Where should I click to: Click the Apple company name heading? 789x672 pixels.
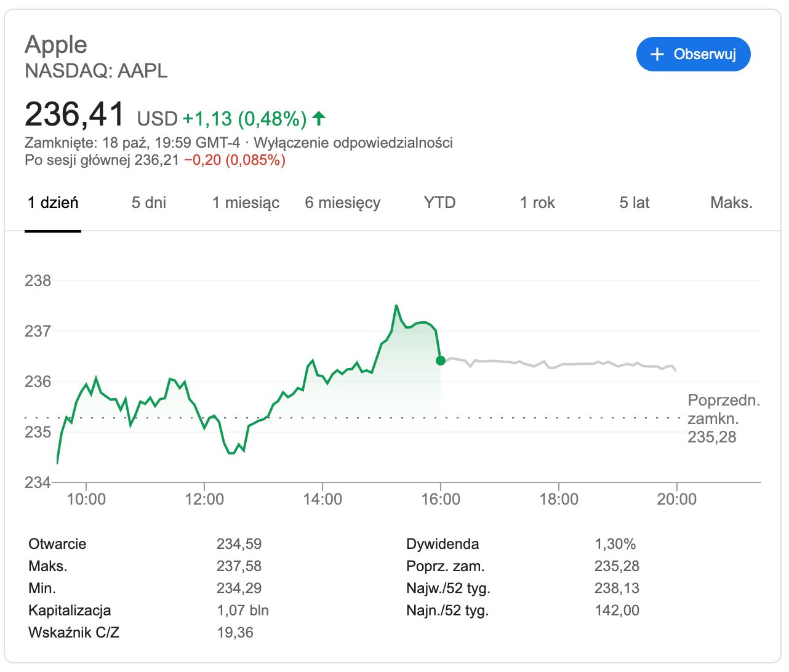pos(56,44)
